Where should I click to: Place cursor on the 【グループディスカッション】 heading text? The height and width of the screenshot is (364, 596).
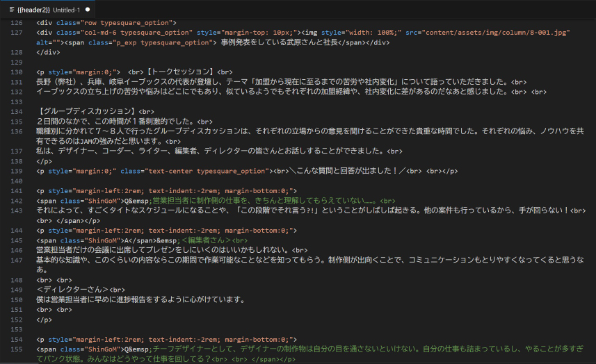click(86, 111)
